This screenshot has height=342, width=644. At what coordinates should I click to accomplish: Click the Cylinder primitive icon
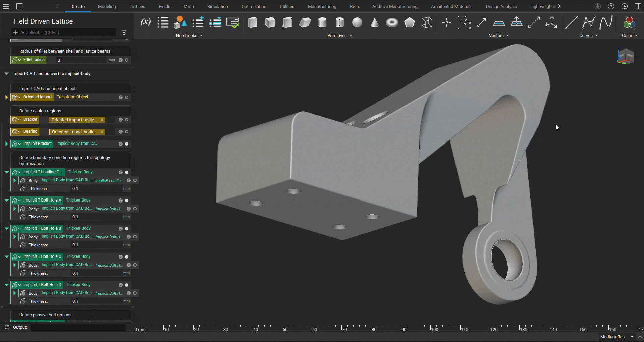[x=322, y=22]
